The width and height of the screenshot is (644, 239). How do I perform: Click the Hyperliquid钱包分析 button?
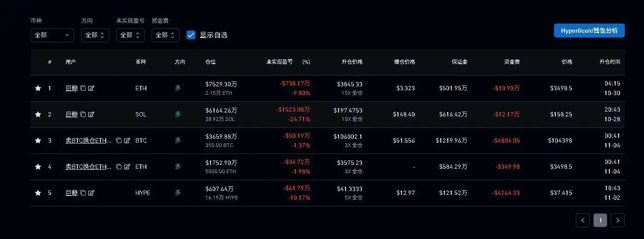589,31
